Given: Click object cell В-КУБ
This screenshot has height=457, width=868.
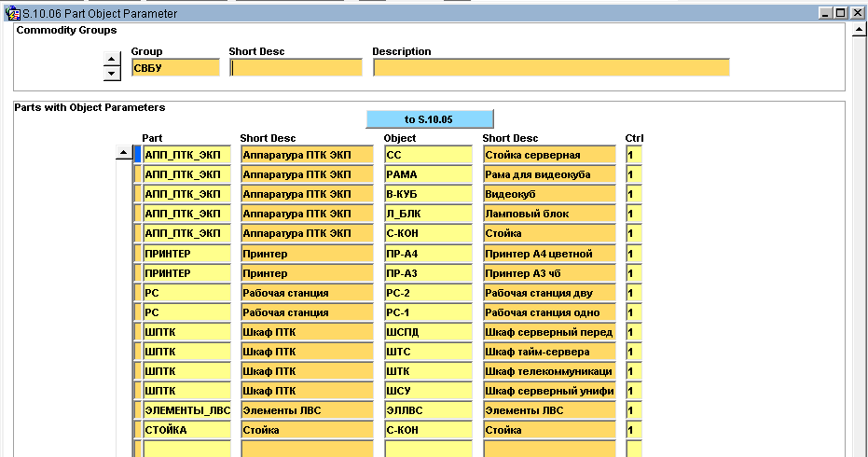Looking at the screenshot, I should coord(429,194).
